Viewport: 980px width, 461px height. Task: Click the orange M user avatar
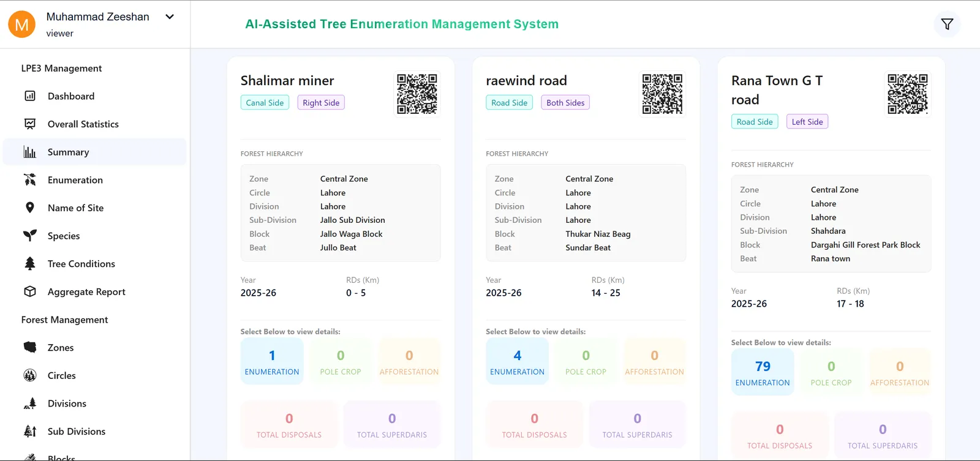tap(21, 24)
